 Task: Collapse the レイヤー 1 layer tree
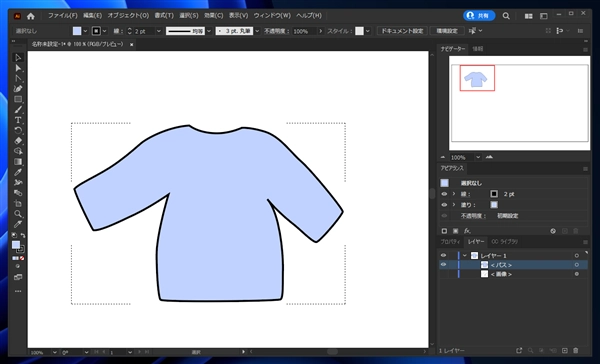465,255
